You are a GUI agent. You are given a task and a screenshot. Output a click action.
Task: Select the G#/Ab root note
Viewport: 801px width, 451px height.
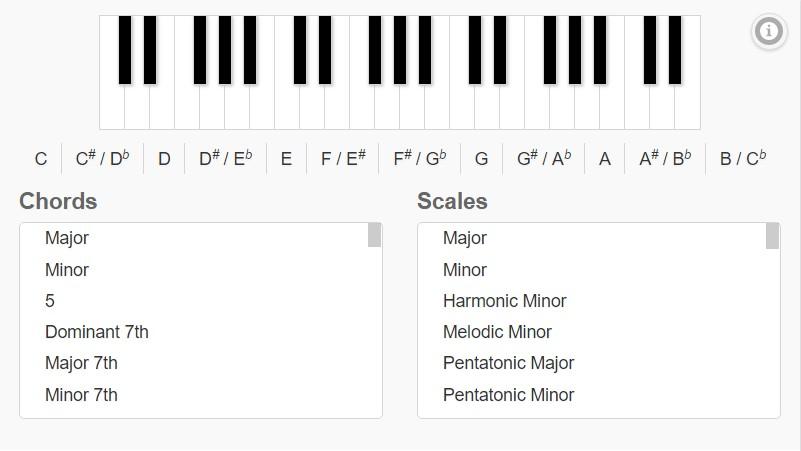[544, 158]
